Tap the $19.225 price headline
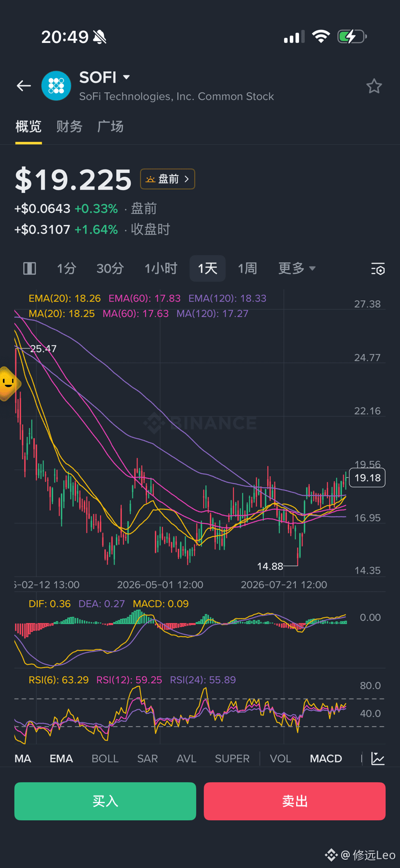The width and height of the screenshot is (400, 868). pos(73,180)
